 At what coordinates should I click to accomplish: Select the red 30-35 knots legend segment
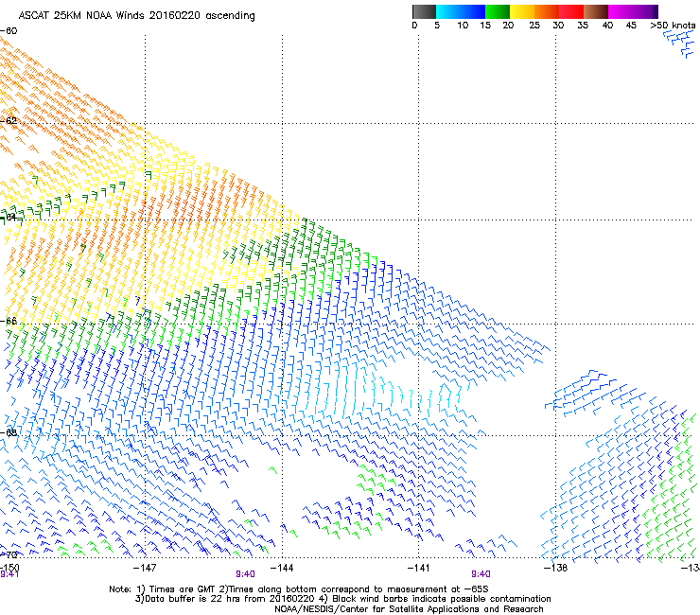click(571, 11)
